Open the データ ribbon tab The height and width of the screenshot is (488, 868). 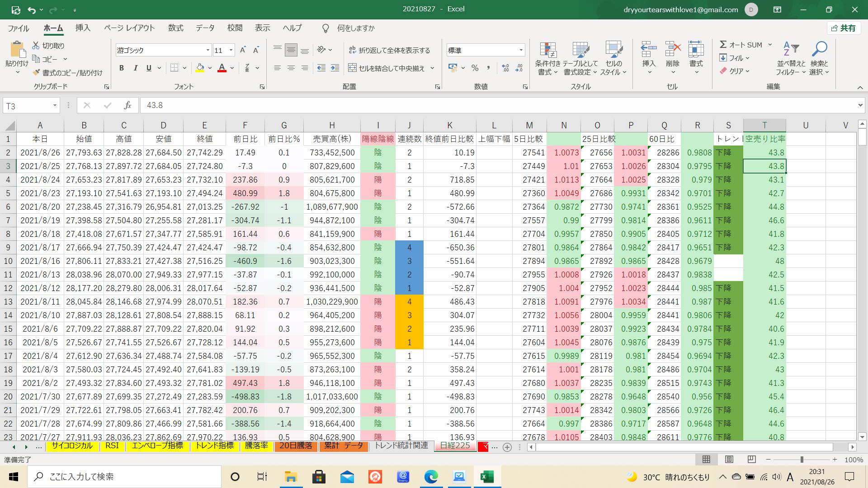[x=205, y=28]
